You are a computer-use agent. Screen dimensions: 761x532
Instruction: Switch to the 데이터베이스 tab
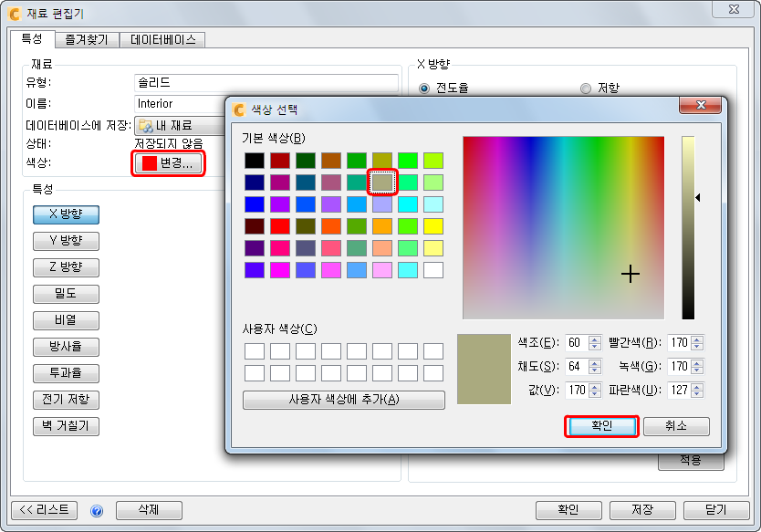[164, 39]
